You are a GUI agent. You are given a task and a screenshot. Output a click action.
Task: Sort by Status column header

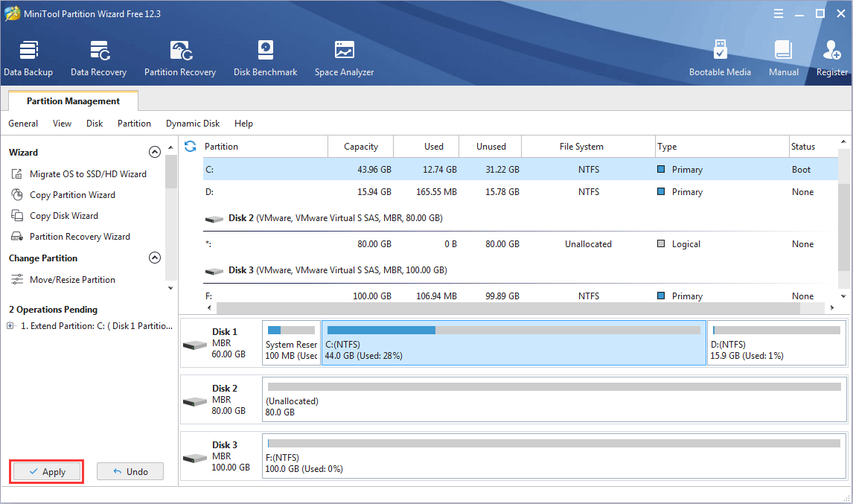point(814,147)
